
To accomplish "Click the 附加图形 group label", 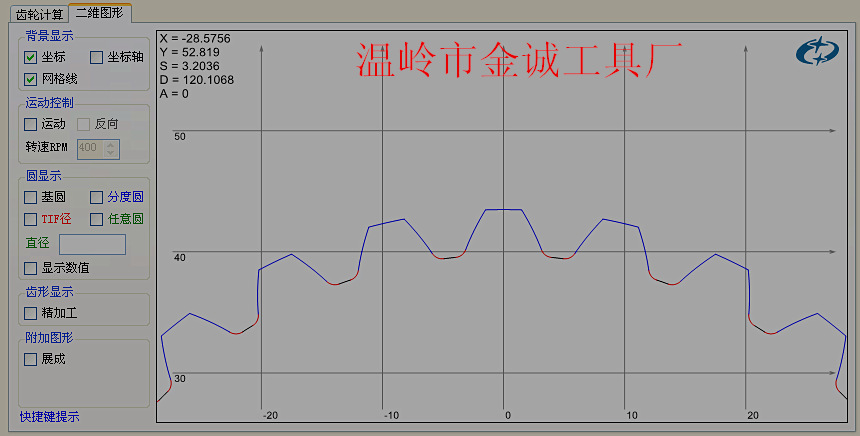I will click(x=49, y=338).
